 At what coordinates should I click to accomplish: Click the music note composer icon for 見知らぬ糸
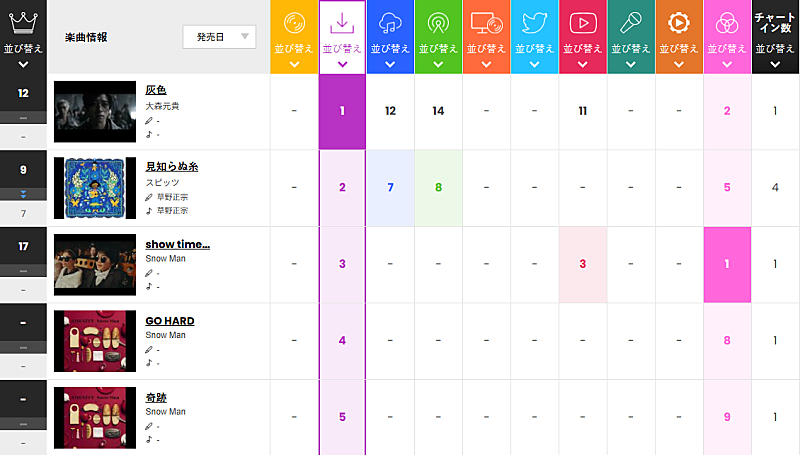coord(149,210)
